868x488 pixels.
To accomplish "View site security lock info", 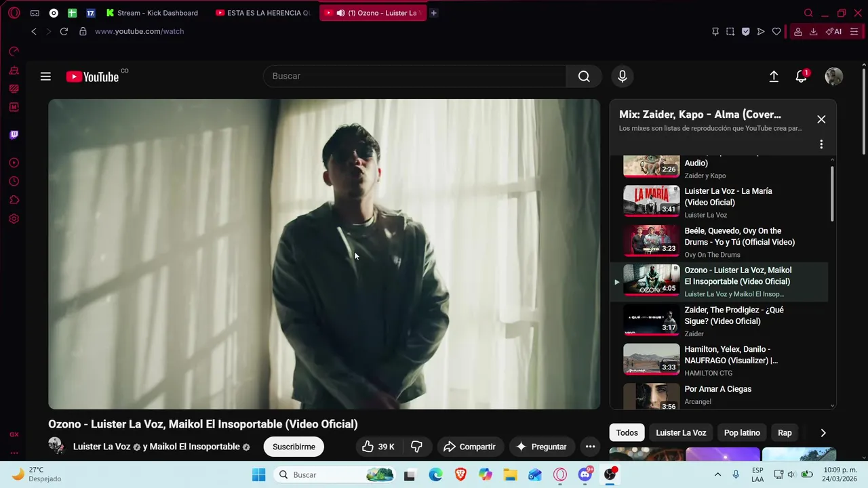I will (83, 31).
